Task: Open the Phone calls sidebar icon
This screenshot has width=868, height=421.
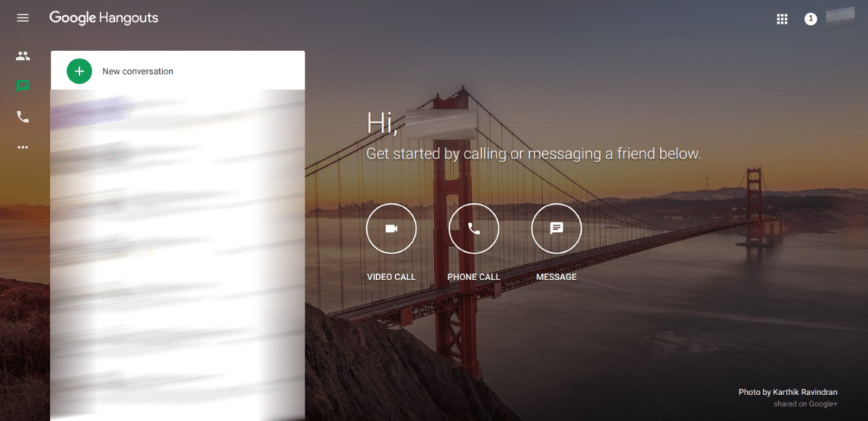Action: coord(23,116)
